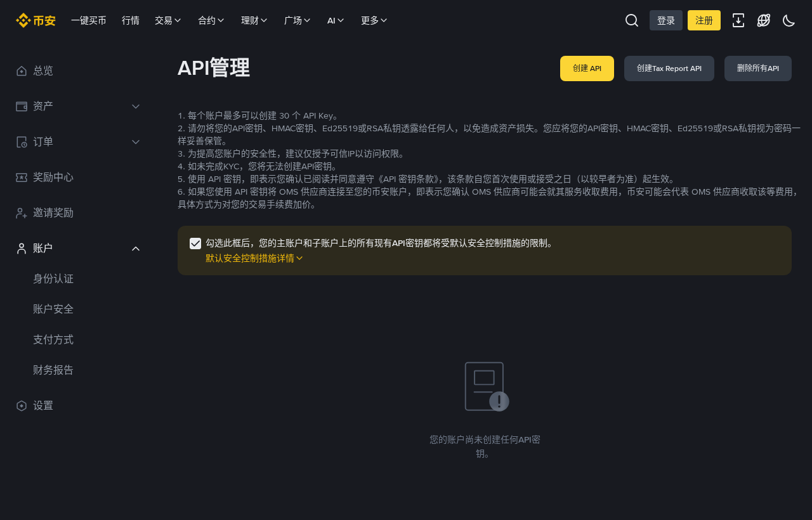Expand 默认安全控制措施详情 link
The image size is (812, 520).
click(x=254, y=258)
